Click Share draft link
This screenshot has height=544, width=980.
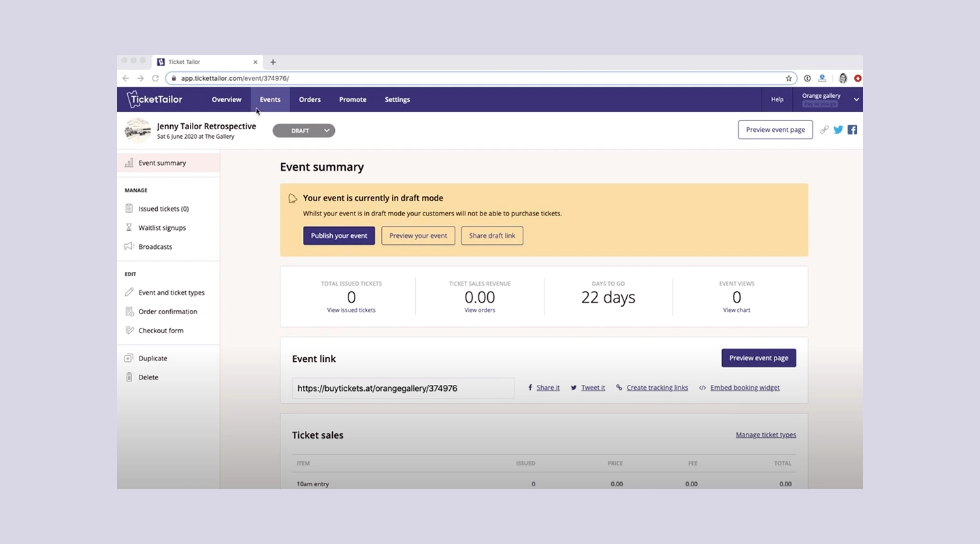point(491,235)
